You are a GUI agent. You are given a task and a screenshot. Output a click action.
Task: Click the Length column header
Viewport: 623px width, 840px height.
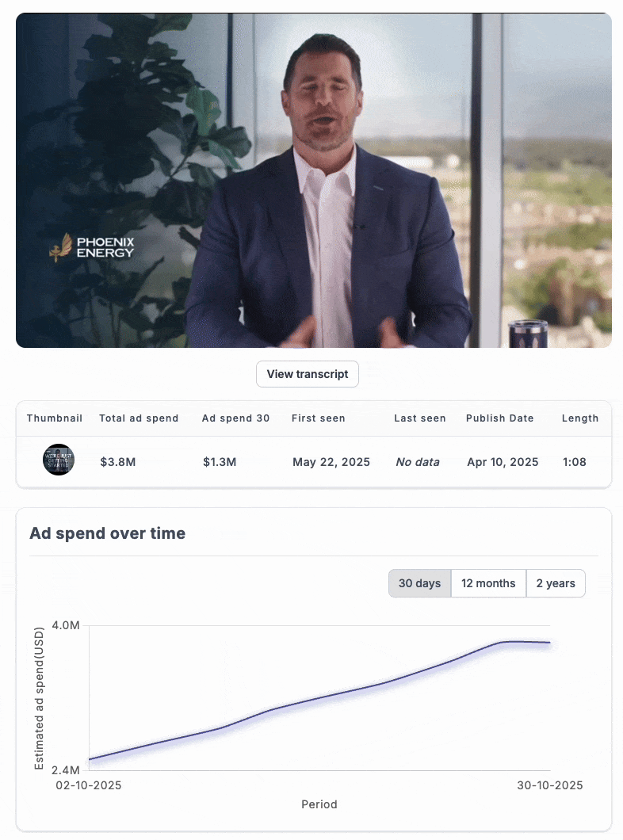580,418
